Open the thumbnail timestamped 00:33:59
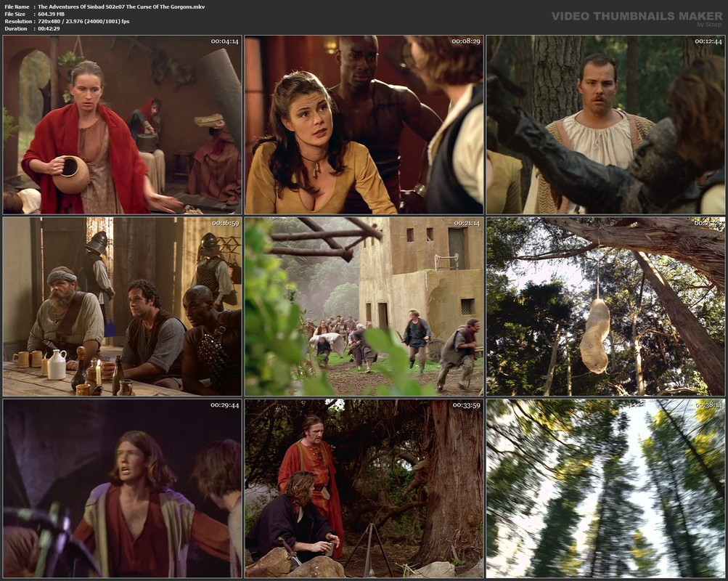Image resolution: width=728 pixels, height=581 pixels. pos(364,489)
